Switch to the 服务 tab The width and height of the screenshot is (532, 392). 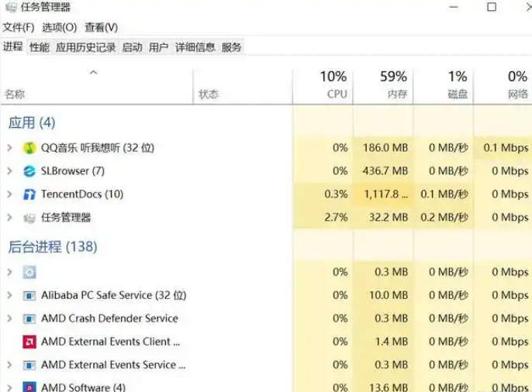click(x=231, y=47)
